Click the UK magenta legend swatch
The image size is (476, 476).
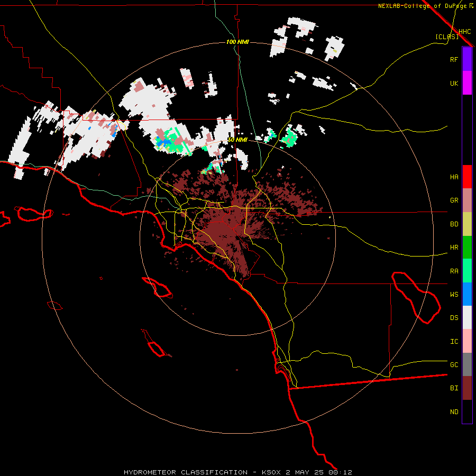[x=467, y=83]
